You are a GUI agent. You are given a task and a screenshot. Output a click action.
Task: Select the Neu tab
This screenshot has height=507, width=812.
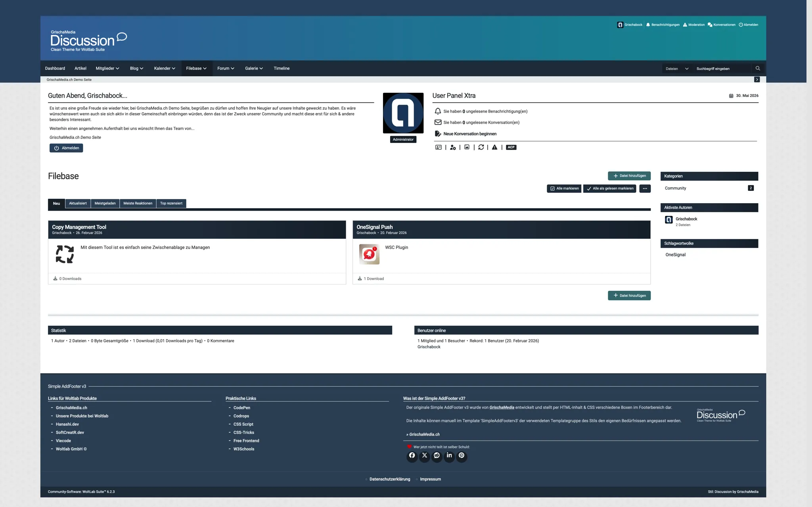[56, 204]
